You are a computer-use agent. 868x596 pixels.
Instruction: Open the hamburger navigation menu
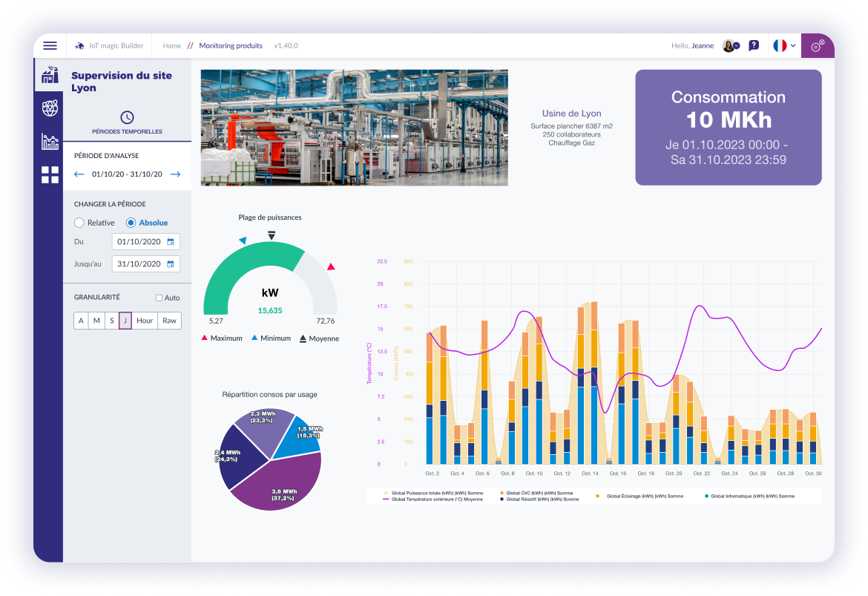(x=50, y=45)
